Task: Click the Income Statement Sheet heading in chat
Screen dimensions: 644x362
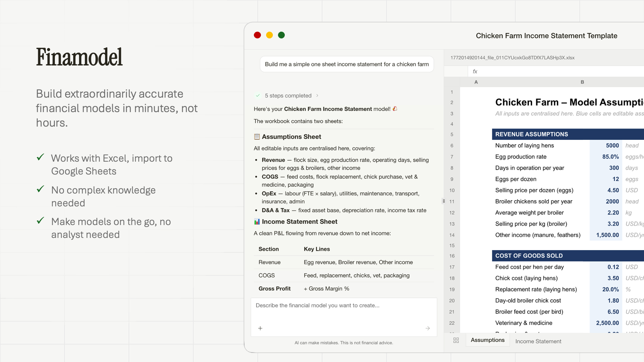Action: pos(299,221)
